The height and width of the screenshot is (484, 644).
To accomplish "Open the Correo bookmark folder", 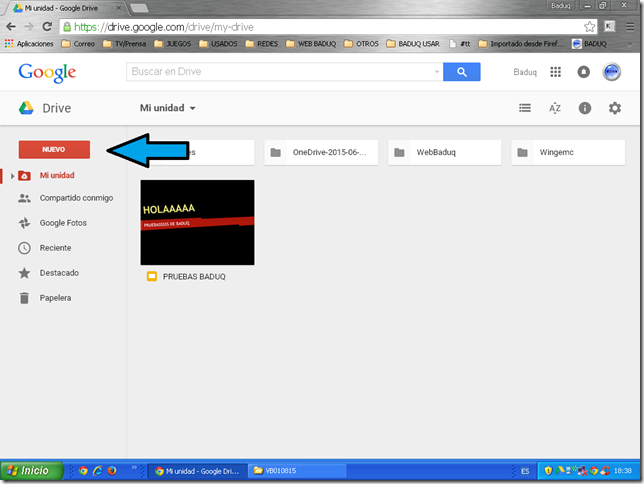I will 78,44.
